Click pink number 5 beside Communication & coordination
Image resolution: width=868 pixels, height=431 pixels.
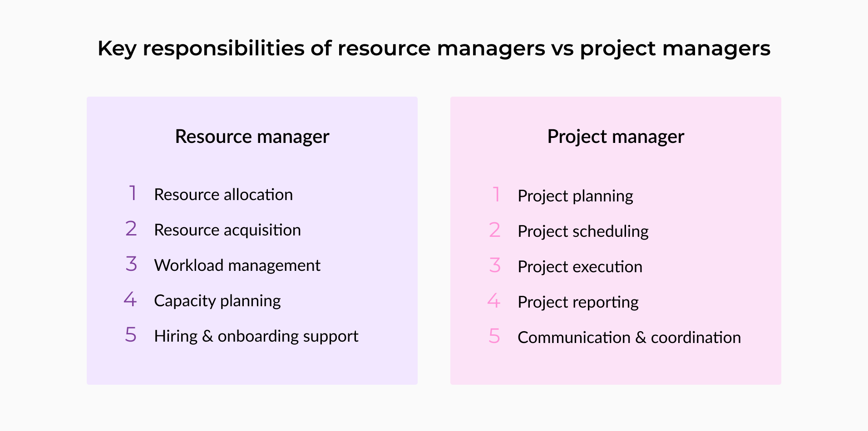[x=494, y=336]
